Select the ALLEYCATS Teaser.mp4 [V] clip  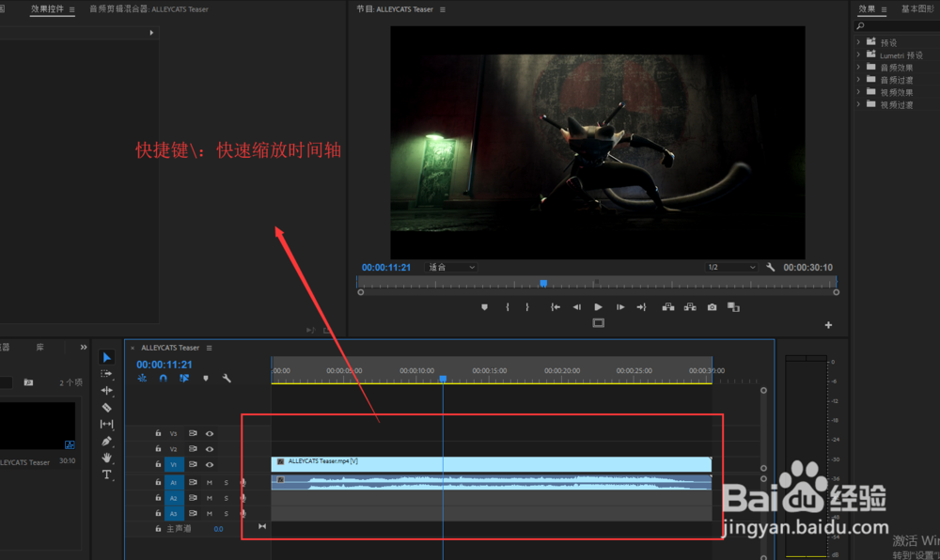click(492, 464)
